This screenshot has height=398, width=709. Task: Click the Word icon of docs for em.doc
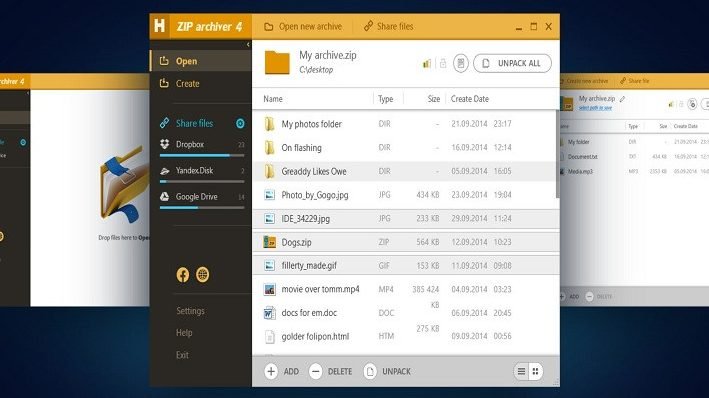pos(269,313)
